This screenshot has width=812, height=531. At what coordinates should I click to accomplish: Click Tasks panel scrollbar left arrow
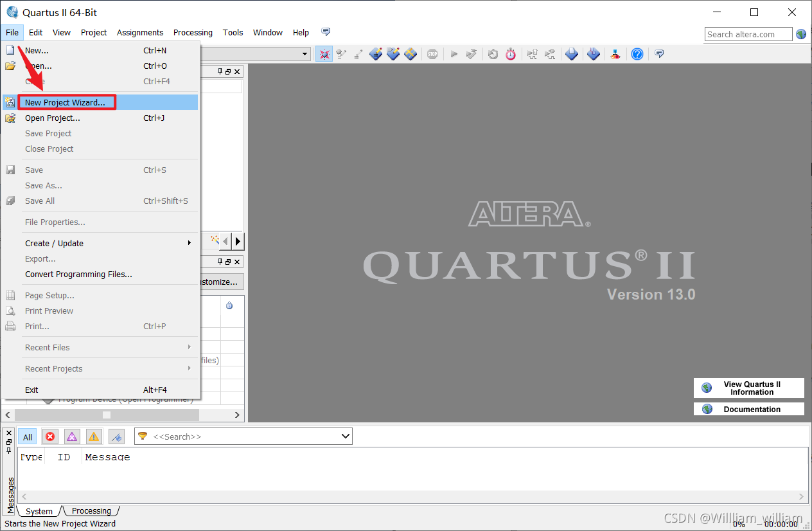tap(8, 415)
